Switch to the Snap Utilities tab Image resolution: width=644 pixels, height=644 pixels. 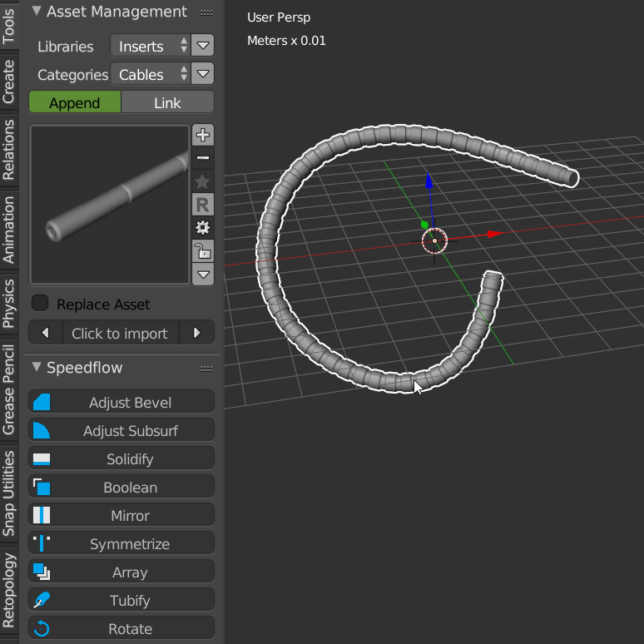8,493
